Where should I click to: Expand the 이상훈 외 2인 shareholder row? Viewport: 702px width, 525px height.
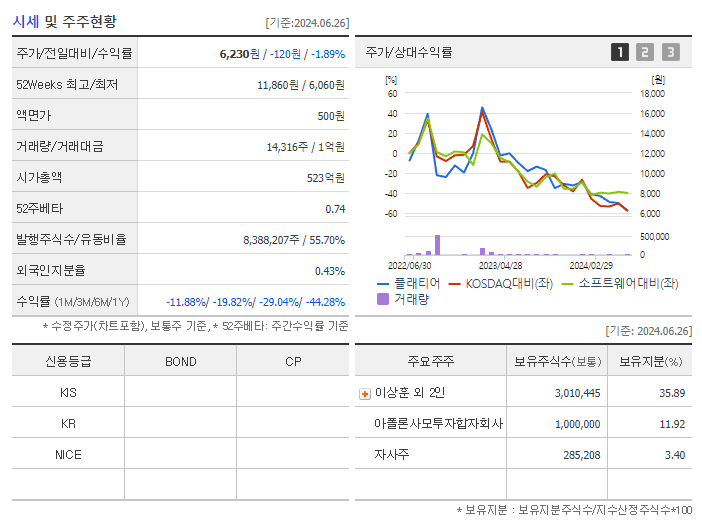point(365,394)
